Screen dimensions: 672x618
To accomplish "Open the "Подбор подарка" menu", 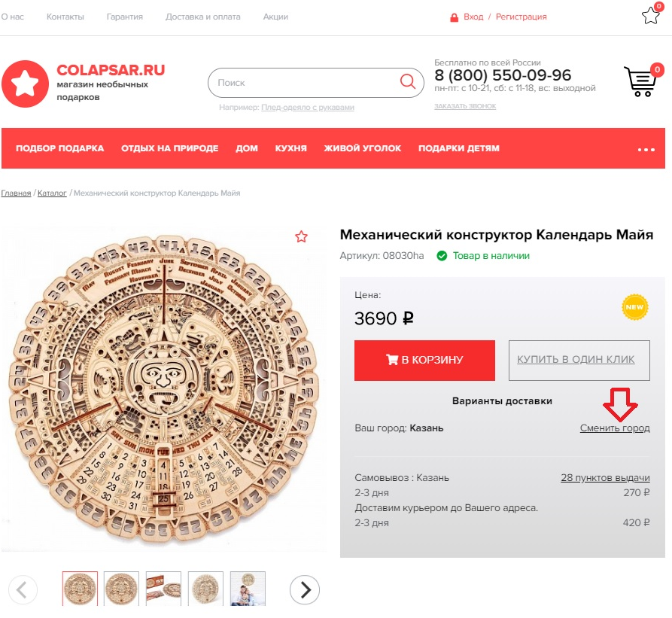I will pos(59,148).
